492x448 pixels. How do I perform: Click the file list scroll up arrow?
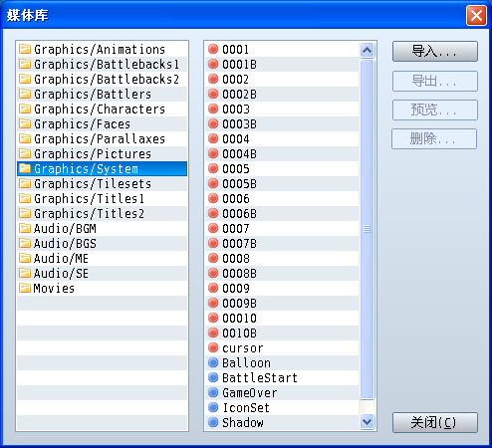pyautogui.click(x=367, y=50)
